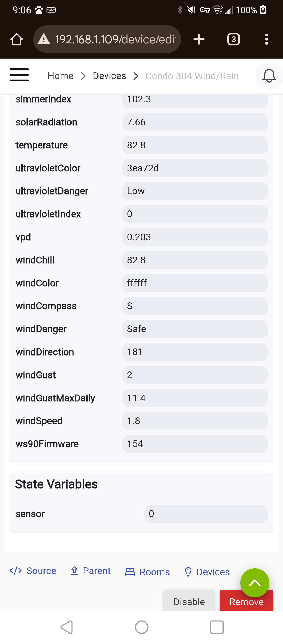
Task: Click the red Remove button
Action: [x=246, y=602]
